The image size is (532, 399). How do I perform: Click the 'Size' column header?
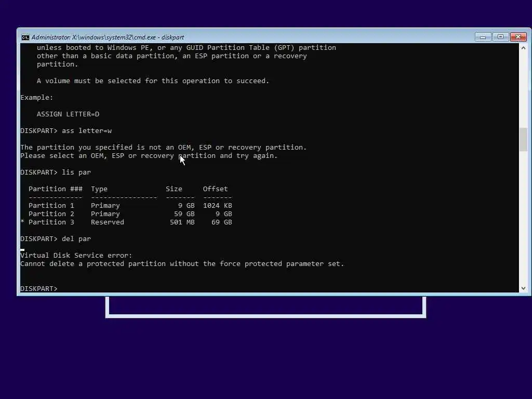point(174,189)
